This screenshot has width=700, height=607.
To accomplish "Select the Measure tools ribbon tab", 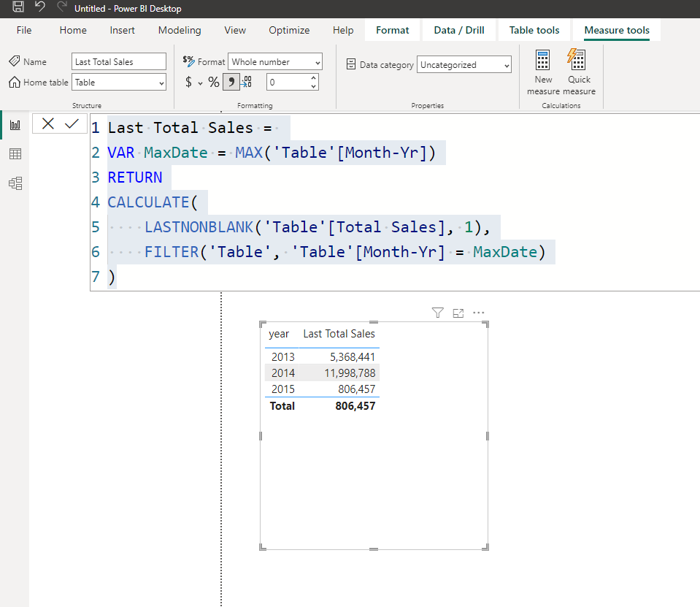I will [617, 30].
